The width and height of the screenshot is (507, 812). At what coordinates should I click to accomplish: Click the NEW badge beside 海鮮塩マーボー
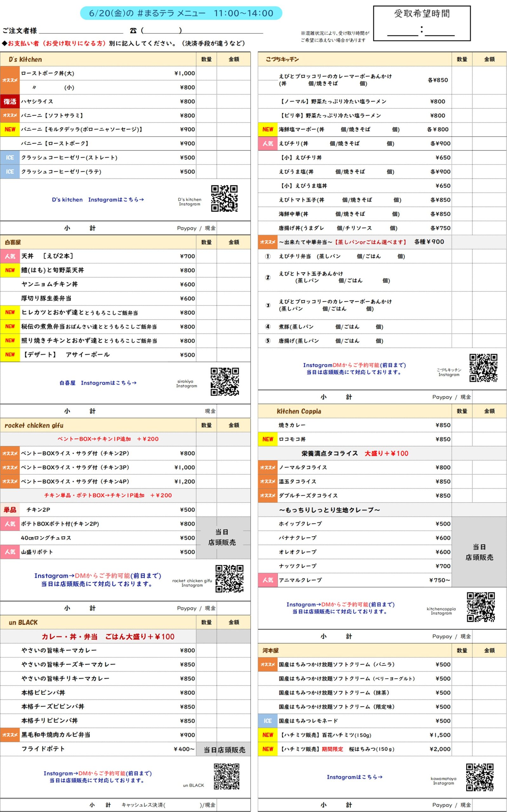pyautogui.click(x=267, y=129)
